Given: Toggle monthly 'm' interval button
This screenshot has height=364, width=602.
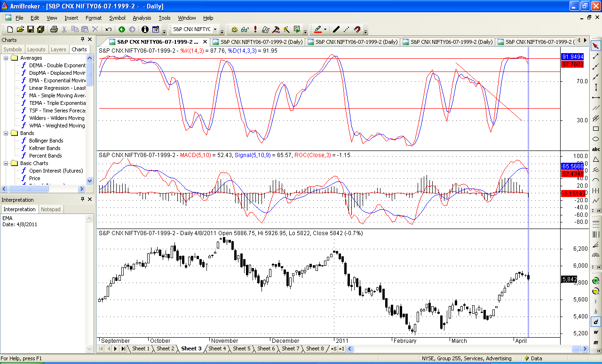Looking at the screenshot, I should click(596, 342).
